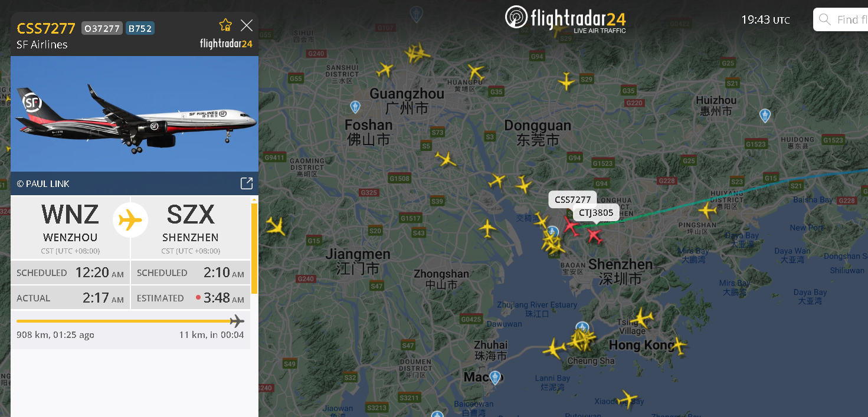The image size is (868, 417).
Task: Click the panel's yellow scrollbar
Action: pos(254,248)
